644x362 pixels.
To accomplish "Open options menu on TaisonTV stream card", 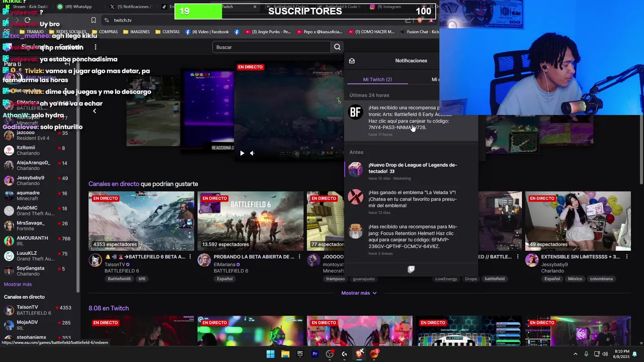I will point(190,257).
